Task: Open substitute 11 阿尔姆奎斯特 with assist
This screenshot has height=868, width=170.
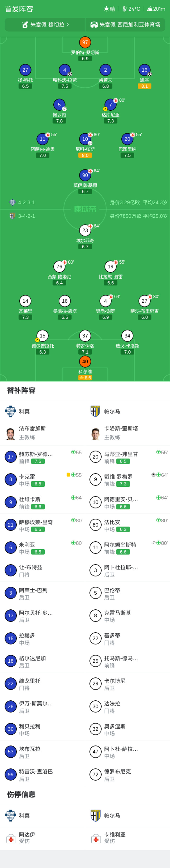Action: [127, 547]
